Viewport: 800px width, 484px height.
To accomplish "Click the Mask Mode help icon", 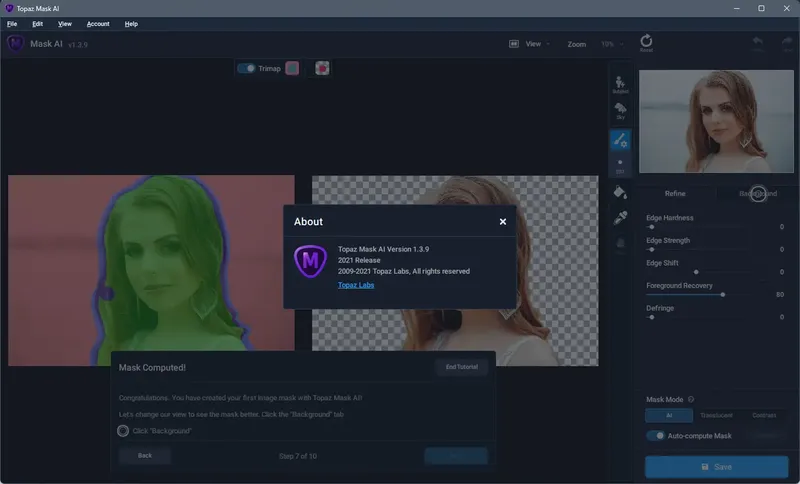I will pyautogui.click(x=691, y=399).
